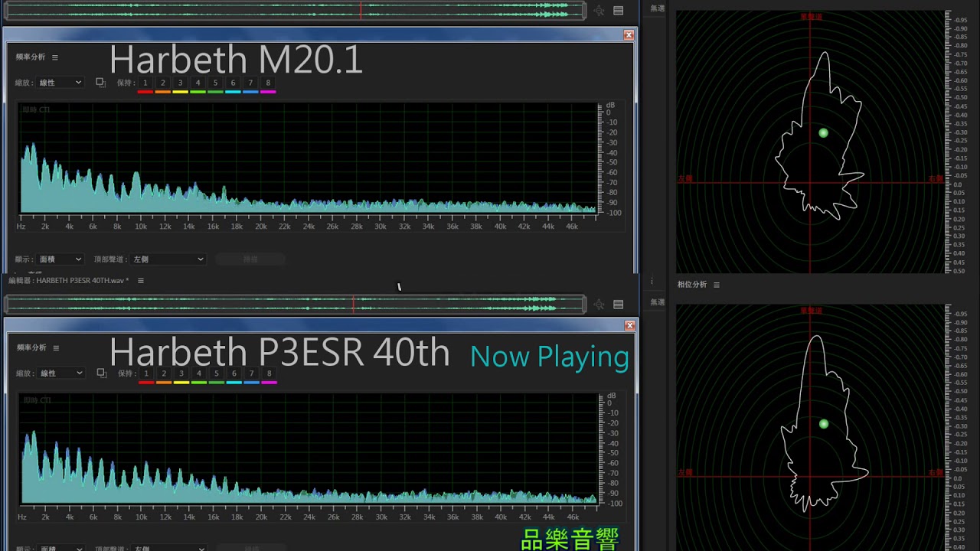
Task: Open panel menu of Harbeth M20.1 頻率分析
Action: point(54,57)
